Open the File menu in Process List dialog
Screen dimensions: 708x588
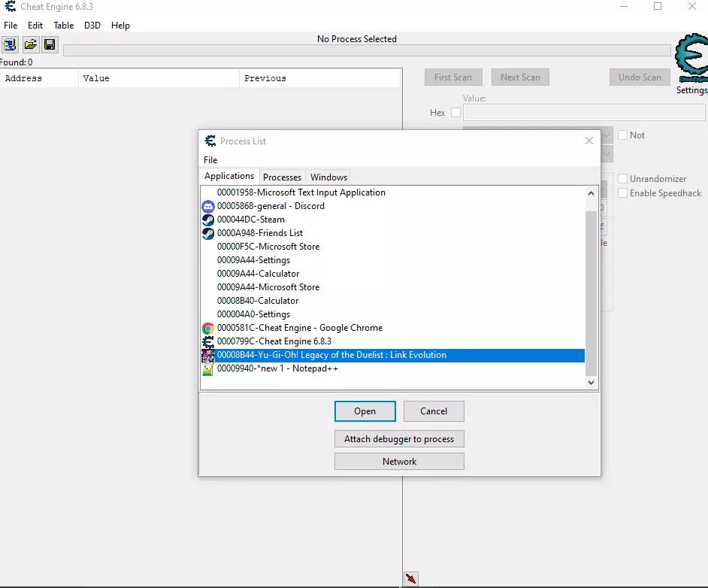210,160
